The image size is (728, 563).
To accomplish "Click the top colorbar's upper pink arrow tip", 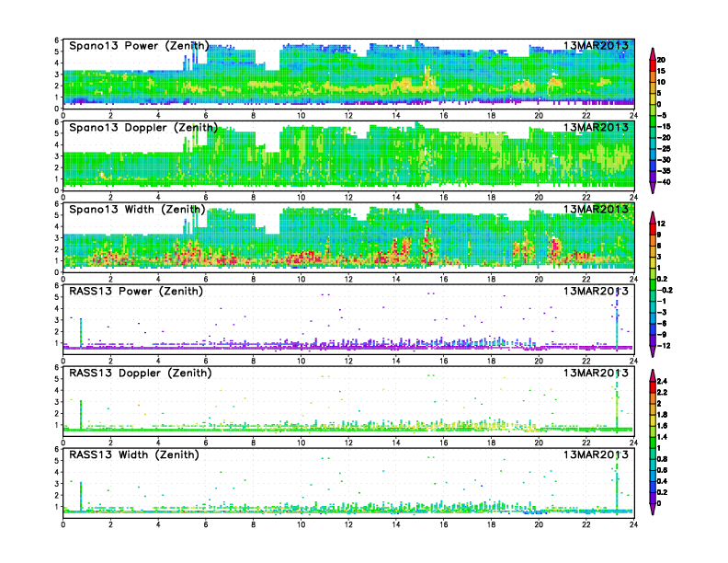I will [x=653, y=53].
